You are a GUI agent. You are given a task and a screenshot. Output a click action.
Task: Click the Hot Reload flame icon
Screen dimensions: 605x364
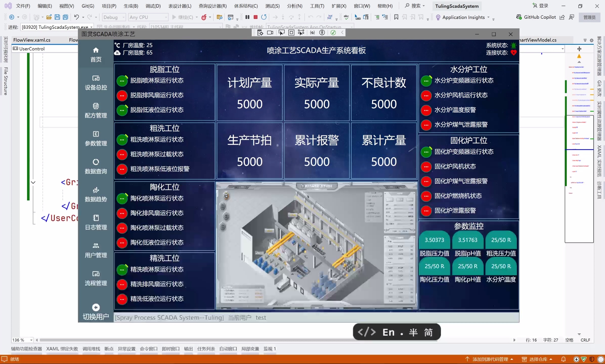[204, 17]
